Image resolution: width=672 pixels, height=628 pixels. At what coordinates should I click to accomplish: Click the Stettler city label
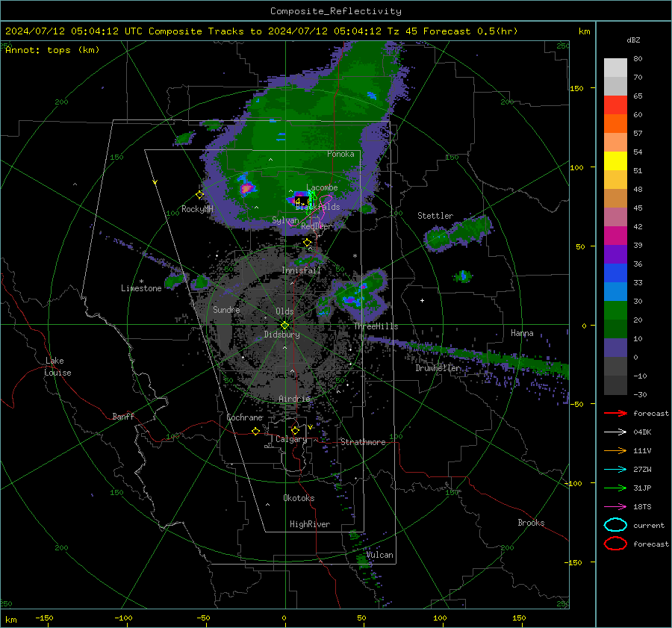435,216
